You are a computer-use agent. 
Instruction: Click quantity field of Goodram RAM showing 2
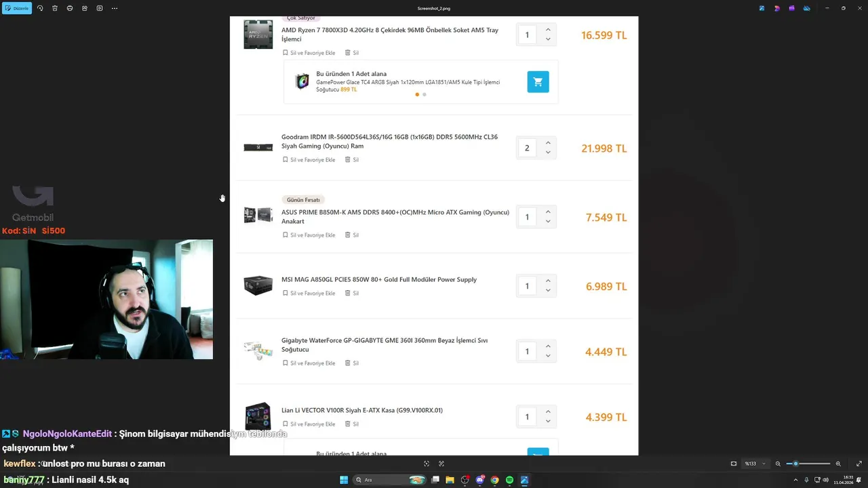(x=527, y=148)
